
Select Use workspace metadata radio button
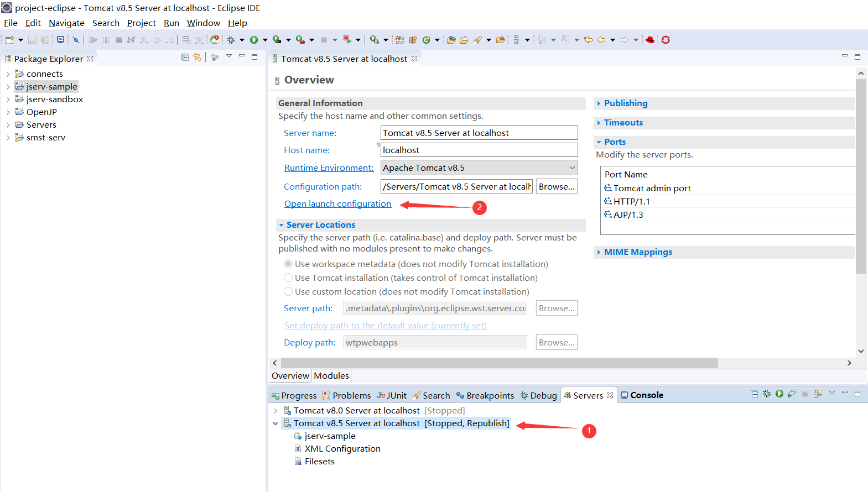point(288,264)
